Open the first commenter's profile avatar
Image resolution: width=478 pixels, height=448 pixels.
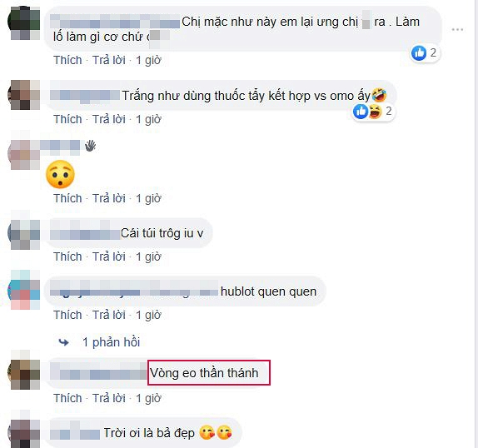(24, 24)
